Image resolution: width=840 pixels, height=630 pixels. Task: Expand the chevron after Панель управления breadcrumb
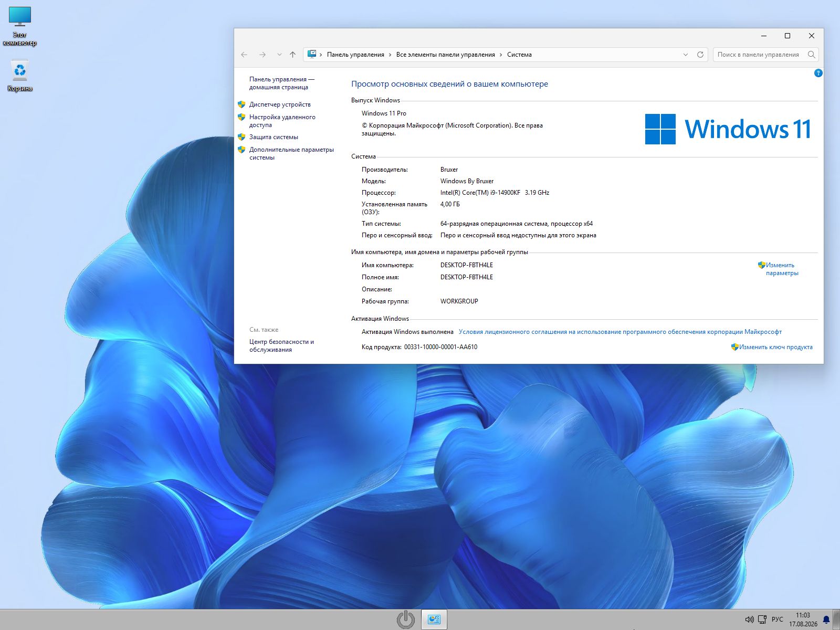[390, 55]
